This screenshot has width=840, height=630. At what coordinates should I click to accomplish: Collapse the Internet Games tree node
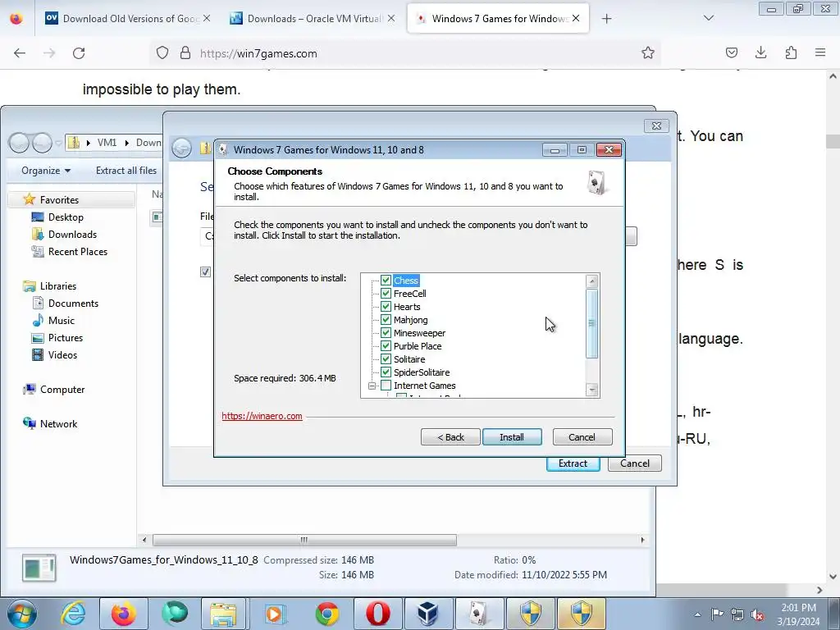tap(372, 386)
